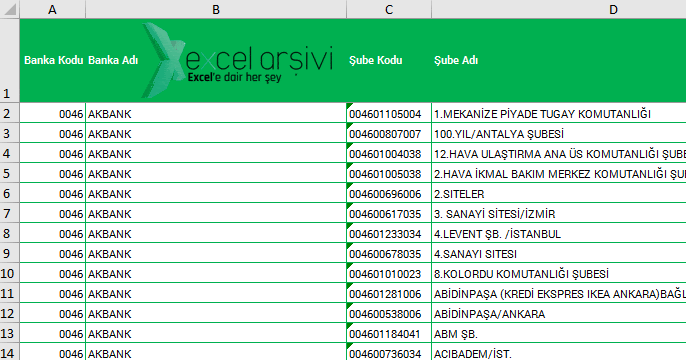Select the ABM ŞB. cell

559,333
